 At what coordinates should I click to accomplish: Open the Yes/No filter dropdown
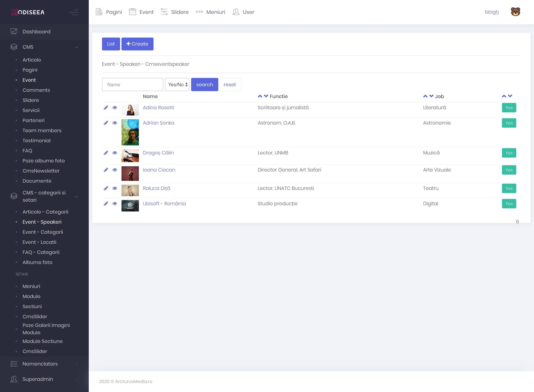point(177,85)
